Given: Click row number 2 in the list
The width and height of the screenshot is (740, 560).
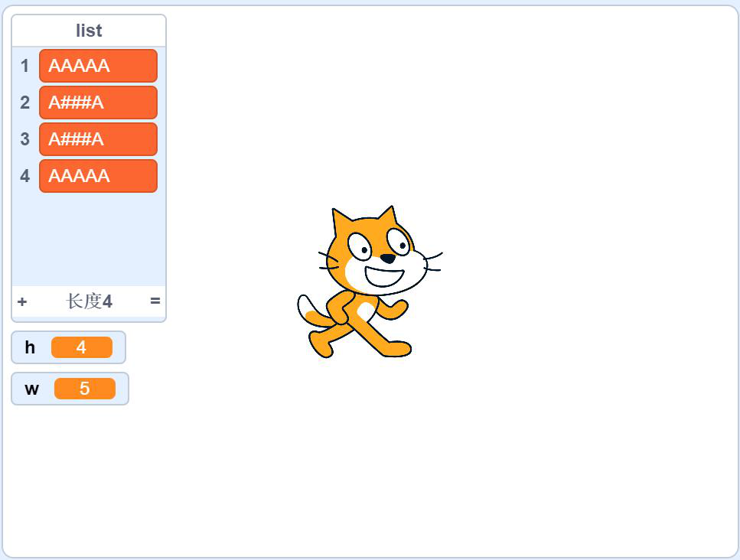Looking at the screenshot, I should pyautogui.click(x=25, y=103).
